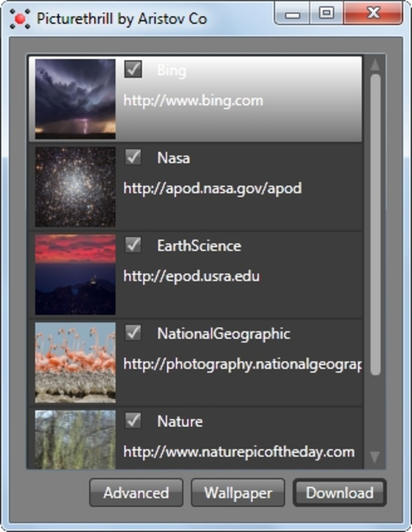The height and width of the screenshot is (532, 412).
Task: Click the Wallpaper button
Action: coord(238,493)
